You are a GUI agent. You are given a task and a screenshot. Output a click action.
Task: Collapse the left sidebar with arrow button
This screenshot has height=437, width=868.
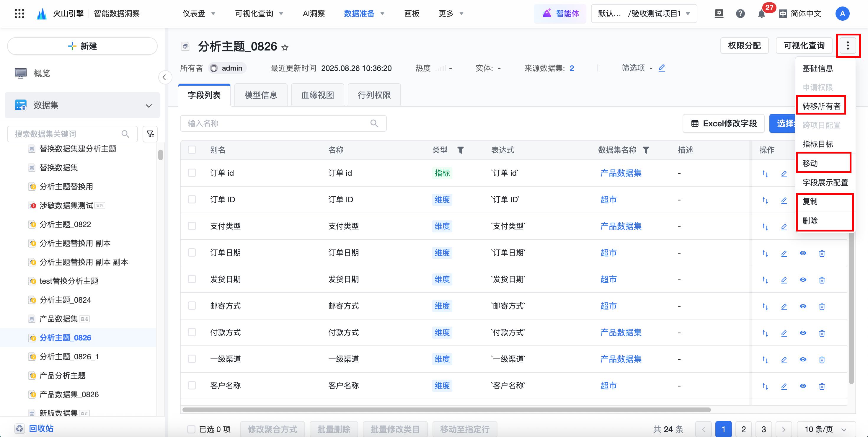pos(164,77)
